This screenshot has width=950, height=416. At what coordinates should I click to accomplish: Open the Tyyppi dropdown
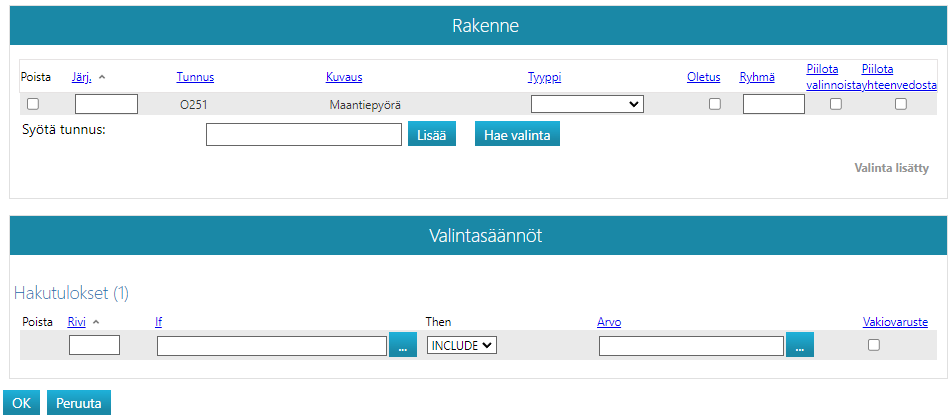587,104
